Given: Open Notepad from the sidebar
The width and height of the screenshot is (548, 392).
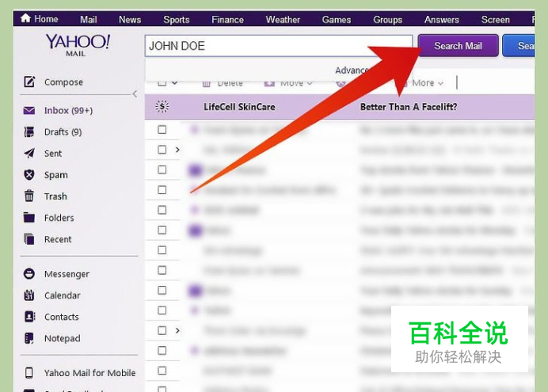Looking at the screenshot, I should pyautogui.click(x=63, y=339).
